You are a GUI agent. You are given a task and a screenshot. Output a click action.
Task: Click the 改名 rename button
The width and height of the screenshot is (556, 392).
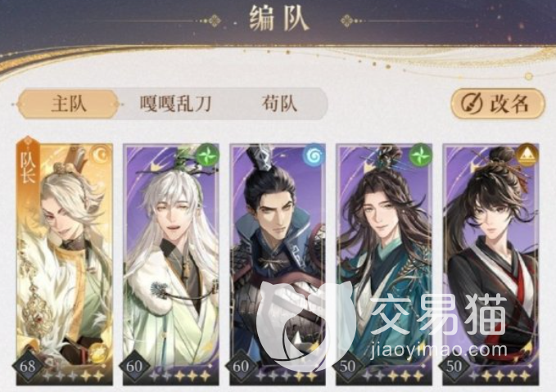pos(498,104)
